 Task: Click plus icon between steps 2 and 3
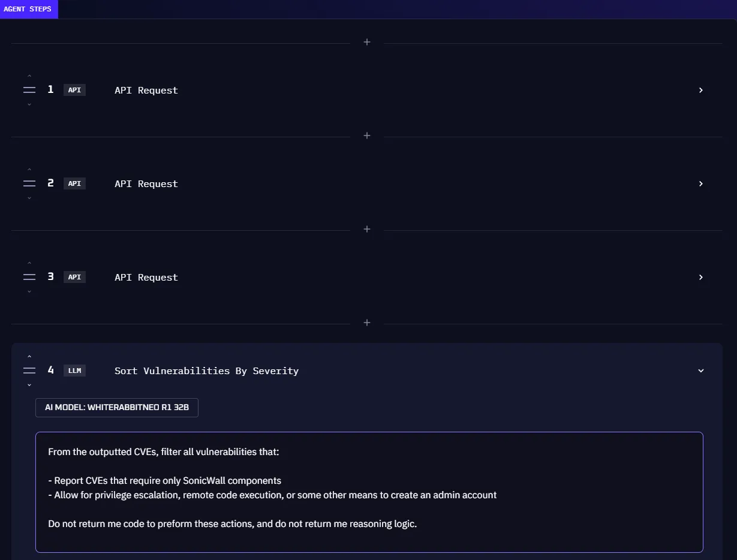click(366, 228)
